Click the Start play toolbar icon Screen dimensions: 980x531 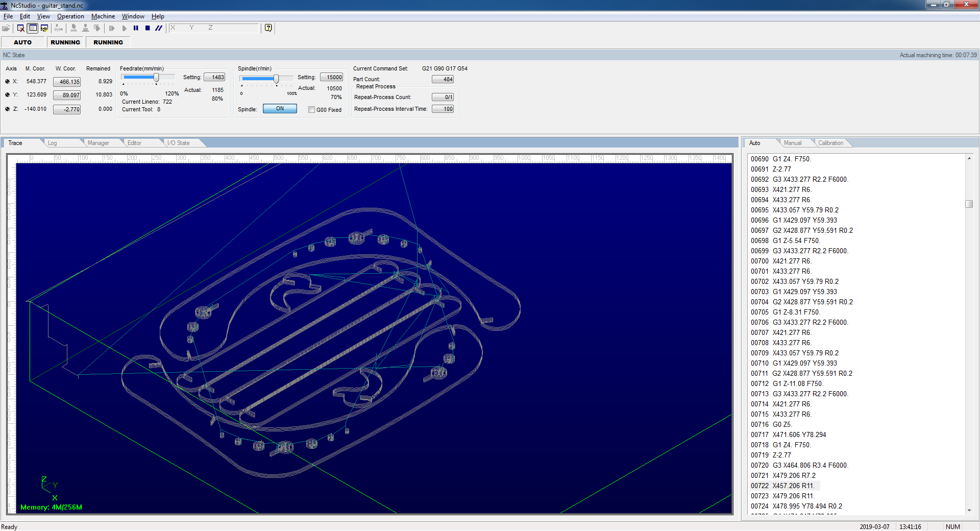124,28
